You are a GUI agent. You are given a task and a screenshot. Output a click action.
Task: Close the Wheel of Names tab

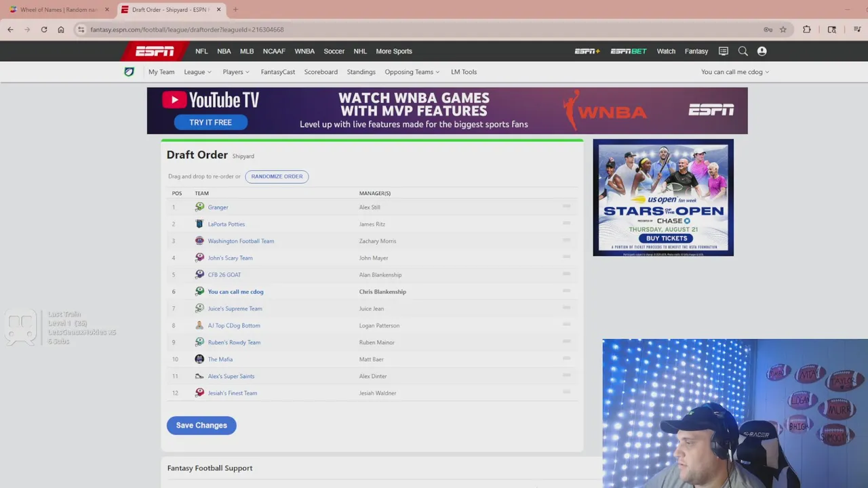(106, 9)
